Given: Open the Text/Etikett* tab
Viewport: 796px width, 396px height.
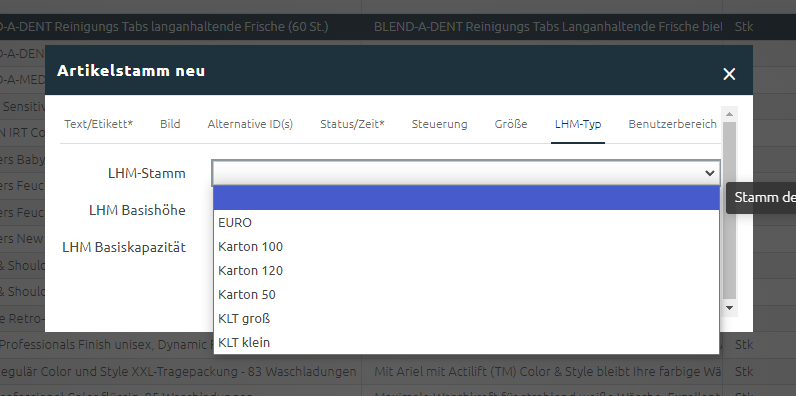Looking at the screenshot, I should [x=98, y=124].
